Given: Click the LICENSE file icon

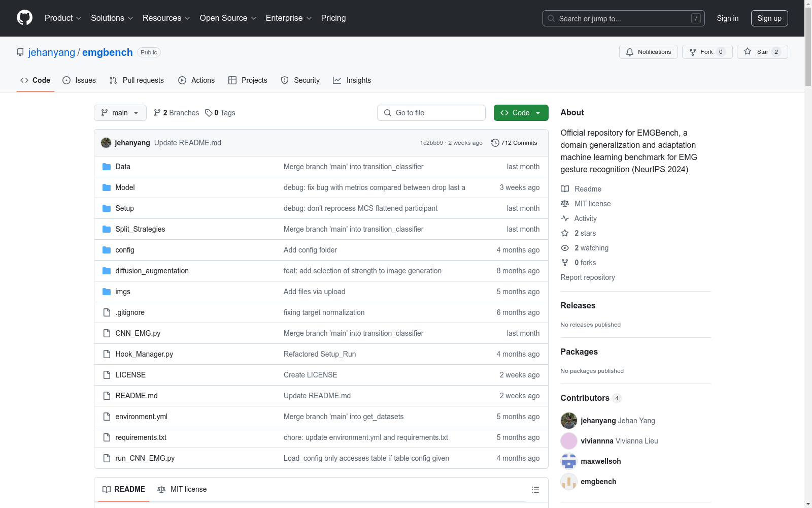Looking at the screenshot, I should 107,375.
